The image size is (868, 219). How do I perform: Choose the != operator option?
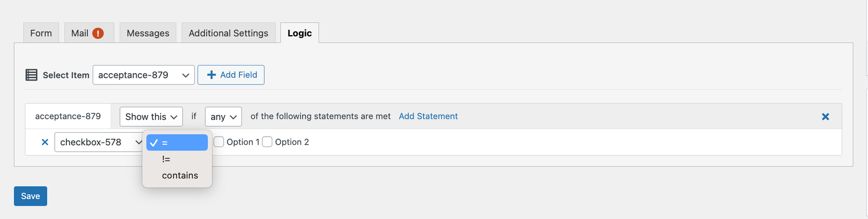click(167, 159)
